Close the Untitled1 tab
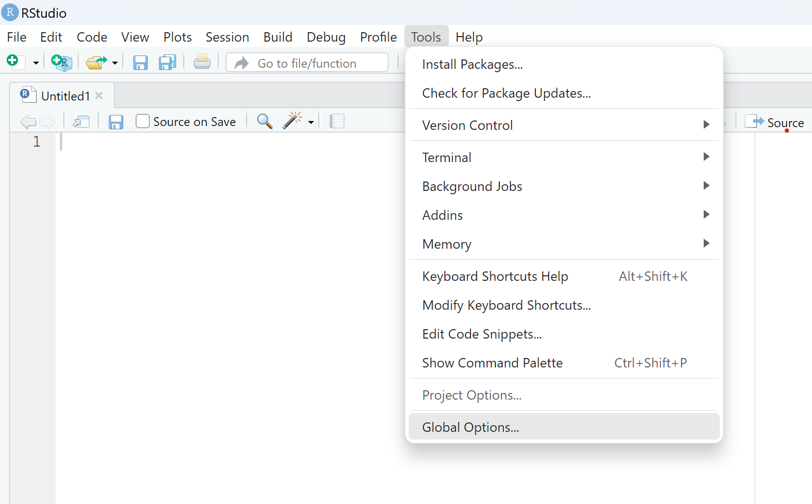812x504 pixels. [99, 95]
